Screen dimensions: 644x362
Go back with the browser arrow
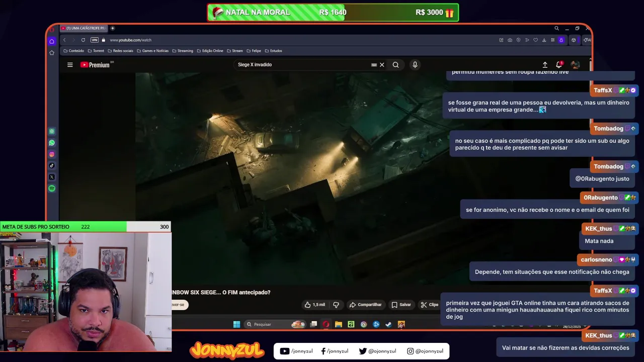pos(64,40)
